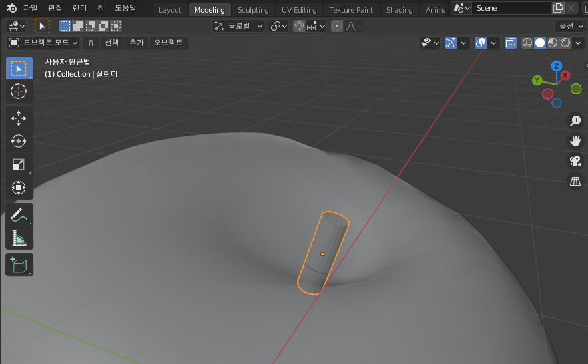
Task: Click the Y axis on navigation gizmo
Action: 537,80
